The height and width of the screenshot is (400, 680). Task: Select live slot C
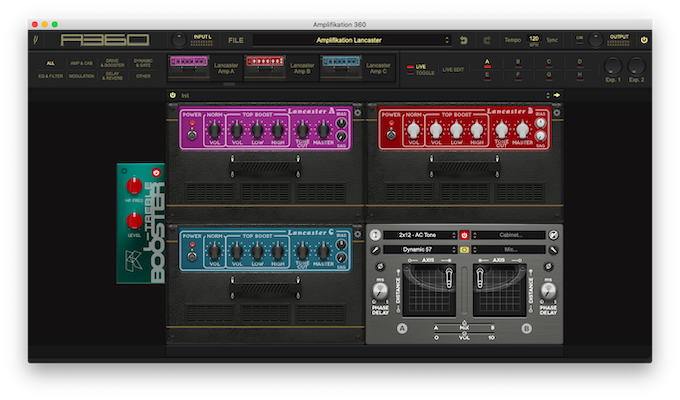click(x=549, y=63)
